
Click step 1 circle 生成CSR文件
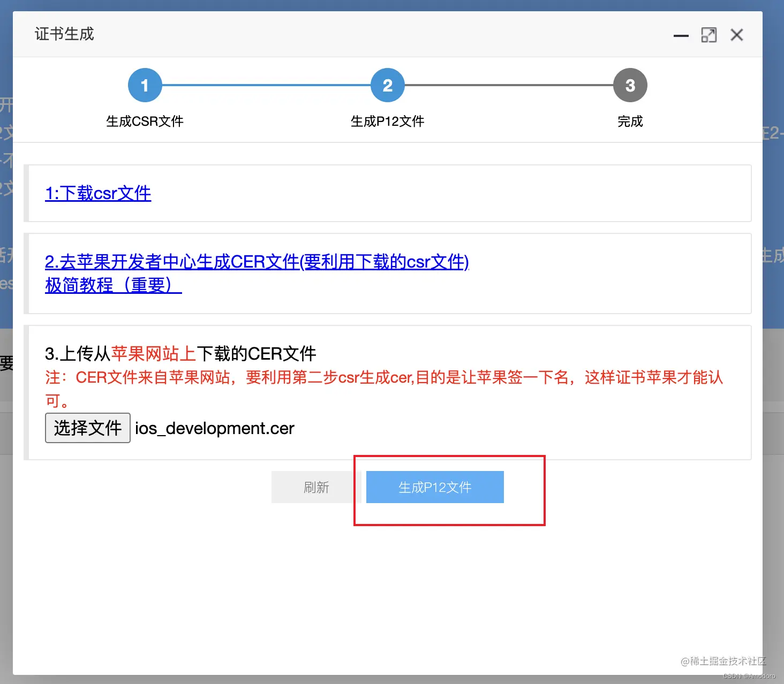(x=145, y=85)
